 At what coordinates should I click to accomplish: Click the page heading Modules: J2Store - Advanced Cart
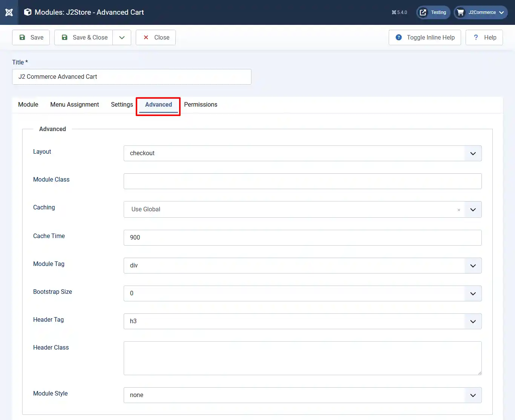coord(89,12)
